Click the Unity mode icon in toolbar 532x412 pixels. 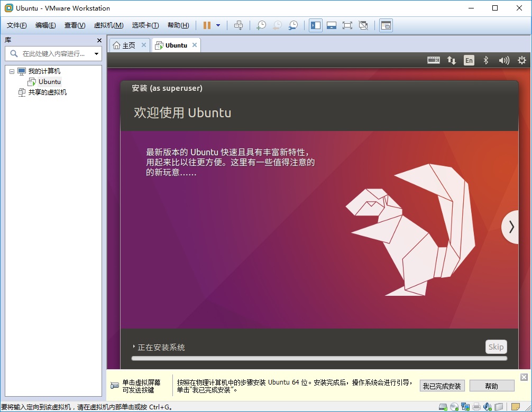363,25
